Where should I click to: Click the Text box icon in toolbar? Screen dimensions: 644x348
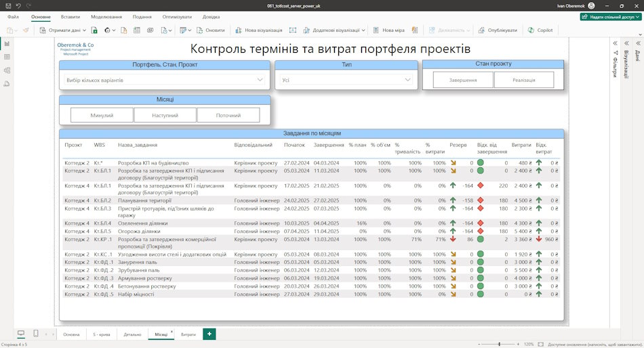pos(292,30)
